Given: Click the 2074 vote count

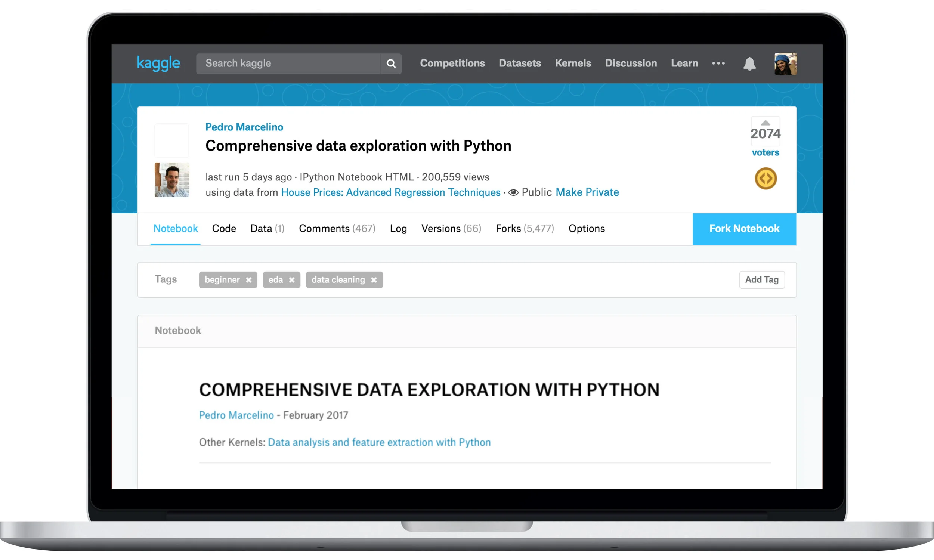Looking at the screenshot, I should (765, 134).
